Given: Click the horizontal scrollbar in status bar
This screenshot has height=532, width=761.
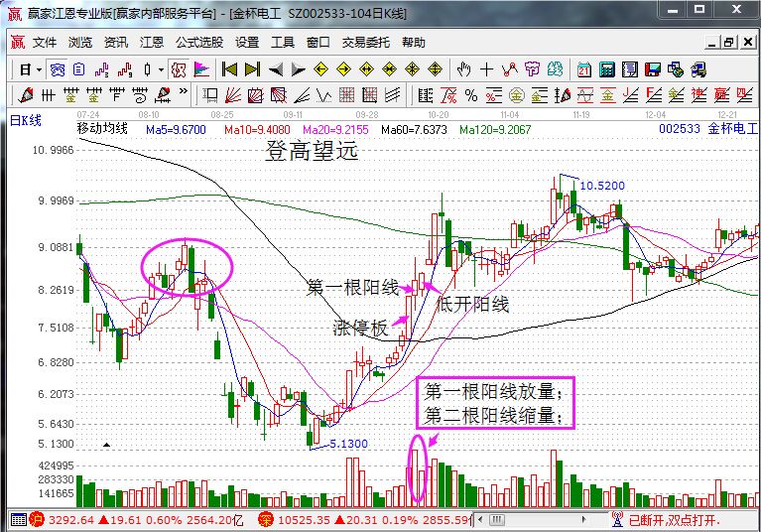Looking at the screenshot, I should [536, 519].
